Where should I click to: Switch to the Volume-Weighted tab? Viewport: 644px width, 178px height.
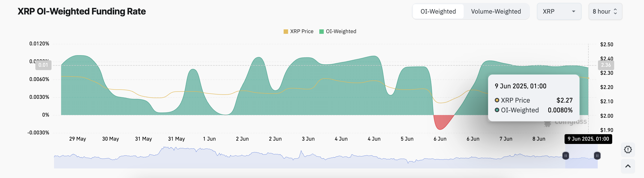(x=496, y=11)
